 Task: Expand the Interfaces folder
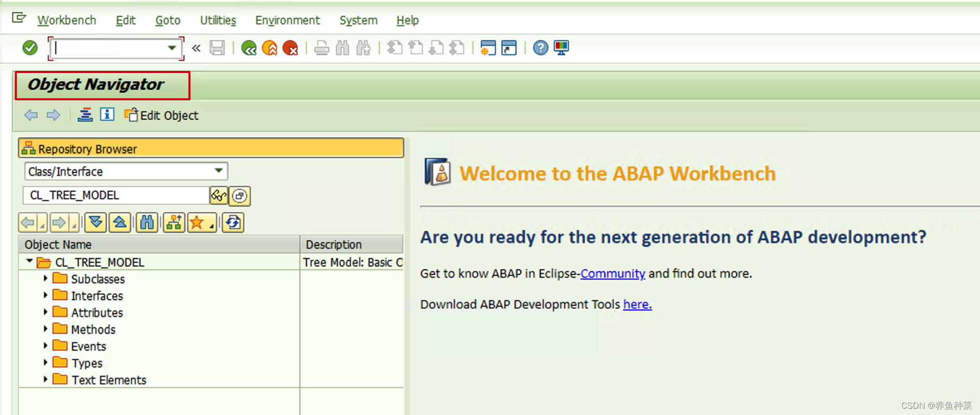click(x=46, y=295)
